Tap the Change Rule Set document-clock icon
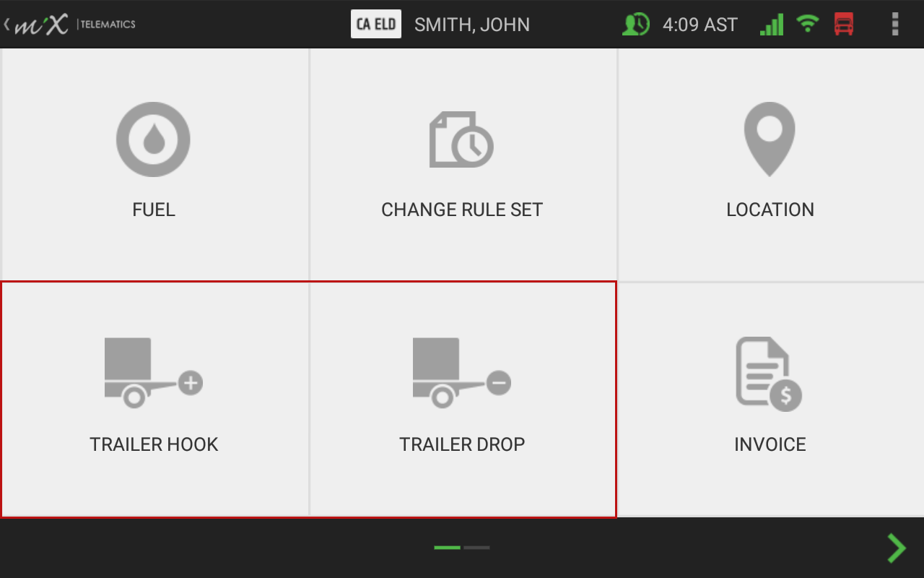 (x=461, y=139)
